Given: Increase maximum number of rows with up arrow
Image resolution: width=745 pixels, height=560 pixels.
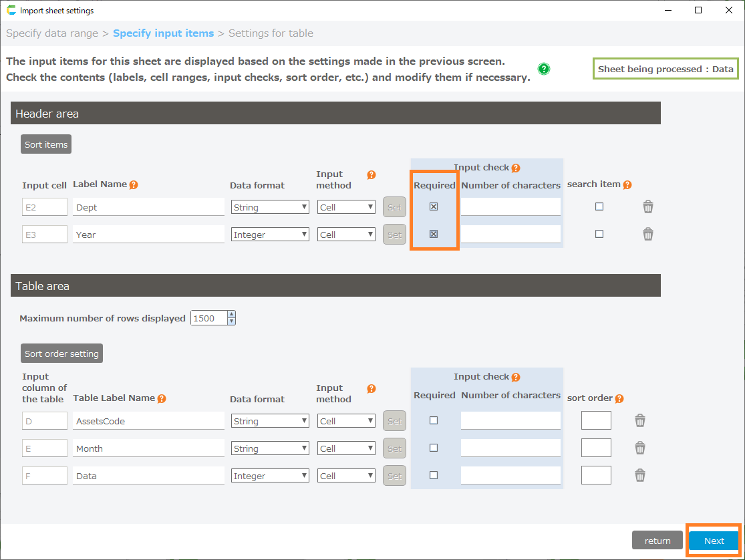Looking at the screenshot, I should (231, 315).
